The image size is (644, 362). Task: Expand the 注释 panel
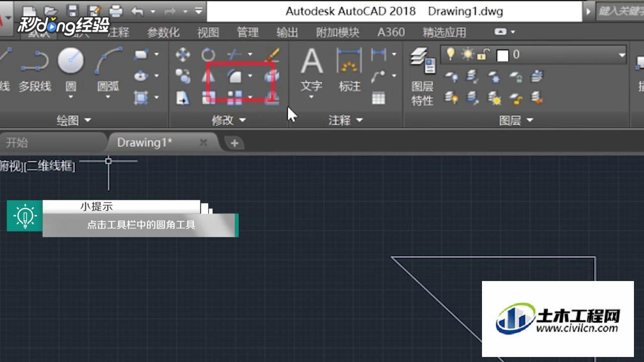(346, 120)
